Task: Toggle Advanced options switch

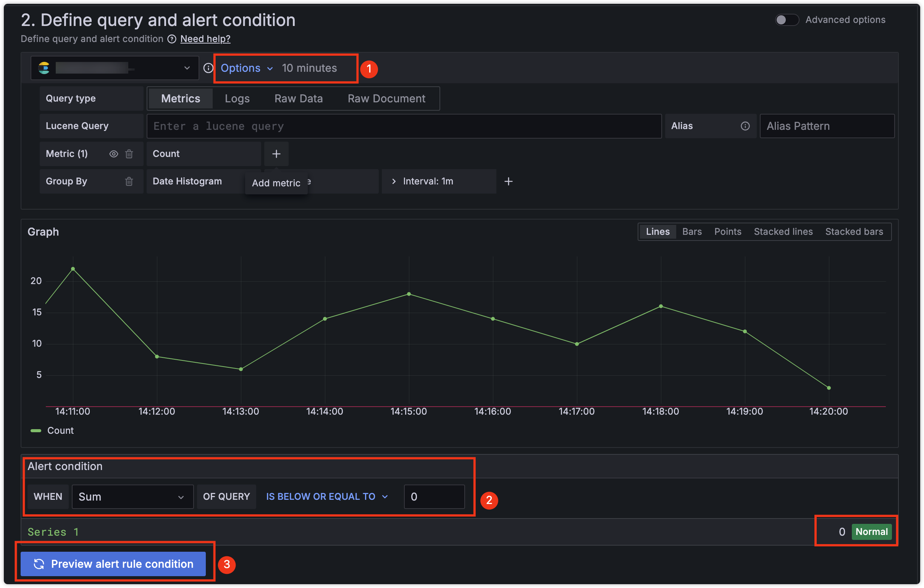Action: (x=786, y=20)
